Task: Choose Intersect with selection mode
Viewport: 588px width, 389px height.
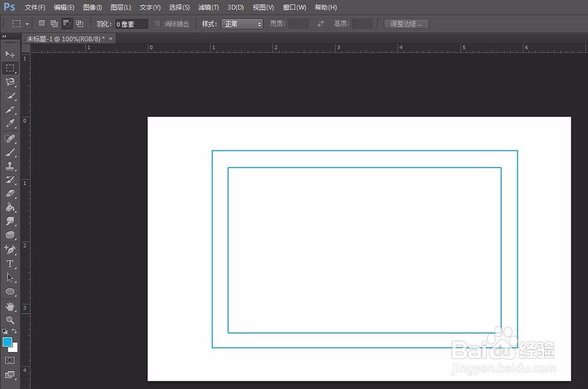Action: pyautogui.click(x=79, y=24)
